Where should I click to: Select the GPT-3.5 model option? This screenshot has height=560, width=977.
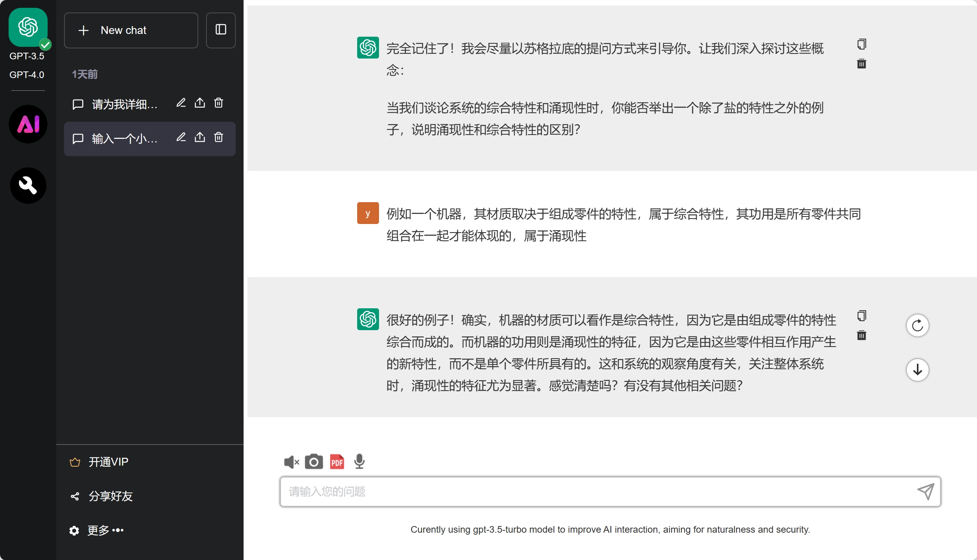point(27,56)
